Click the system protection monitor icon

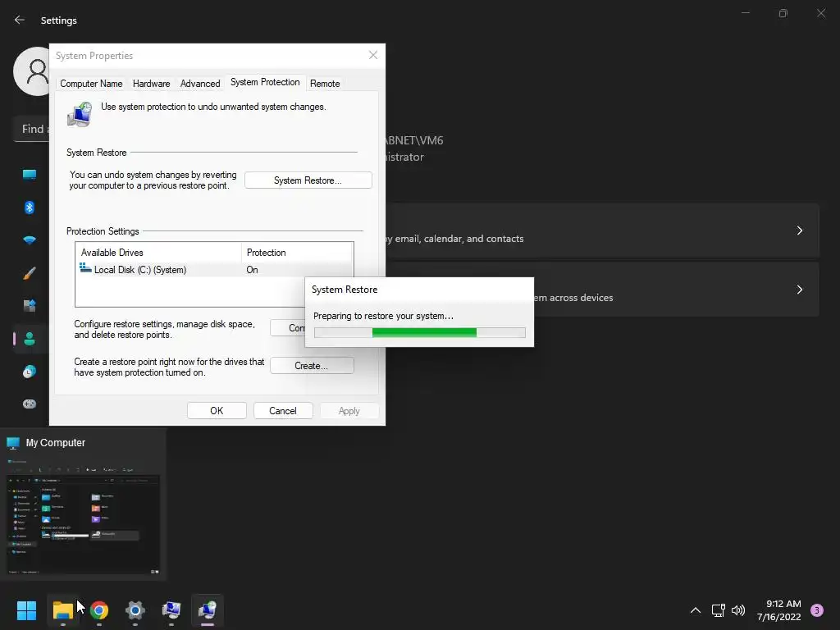(80, 114)
